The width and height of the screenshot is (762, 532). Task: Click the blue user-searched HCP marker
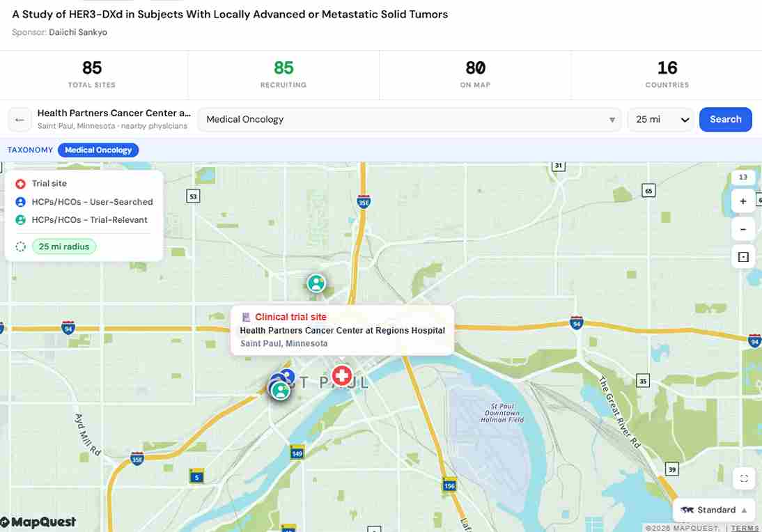pyautogui.click(x=287, y=375)
